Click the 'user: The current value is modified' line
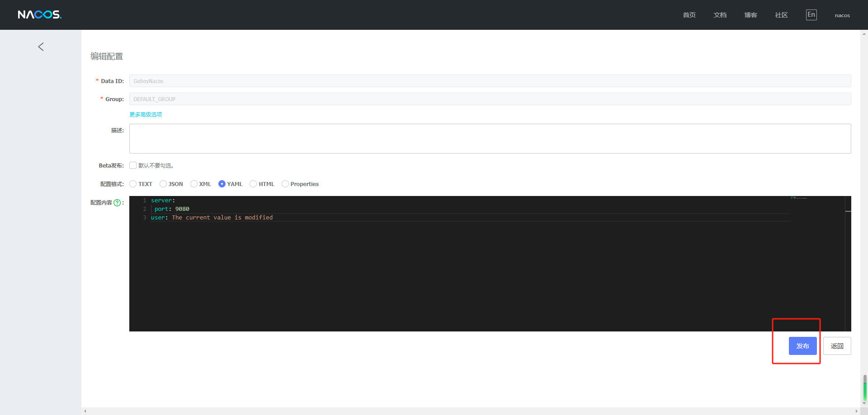 pyautogui.click(x=212, y=218)
